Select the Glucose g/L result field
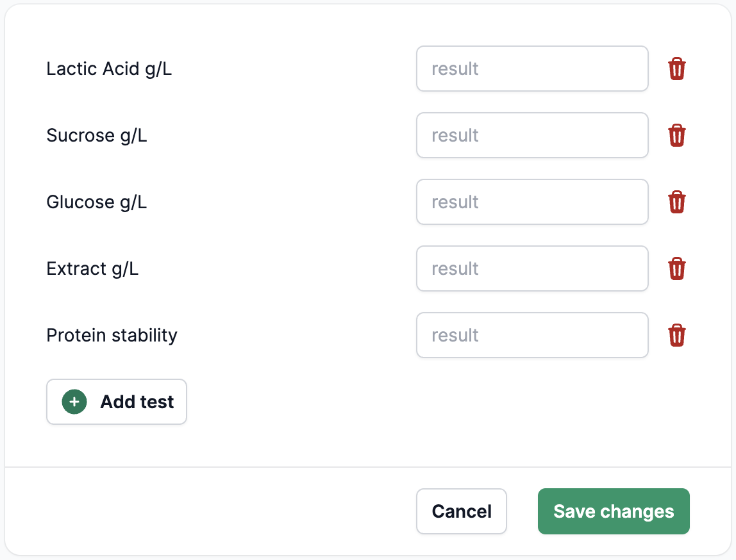 click(x=532, y=202)
